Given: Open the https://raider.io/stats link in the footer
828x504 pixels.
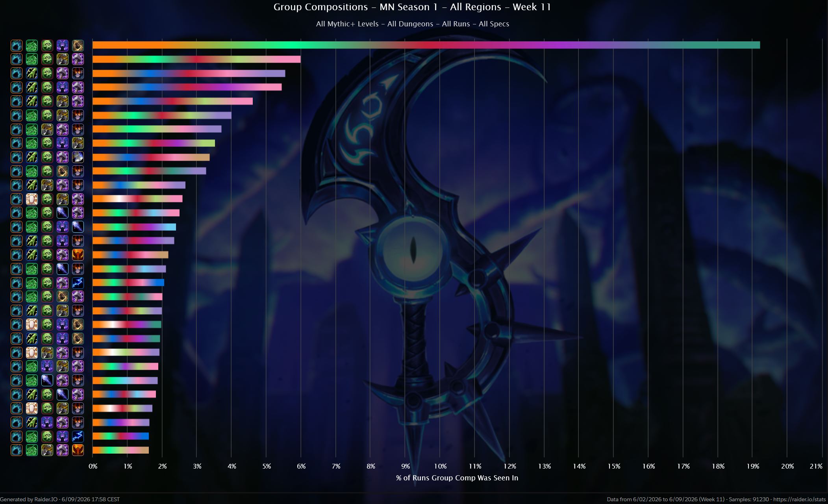Looking at the screenshot, I should [x=800, y=499].
